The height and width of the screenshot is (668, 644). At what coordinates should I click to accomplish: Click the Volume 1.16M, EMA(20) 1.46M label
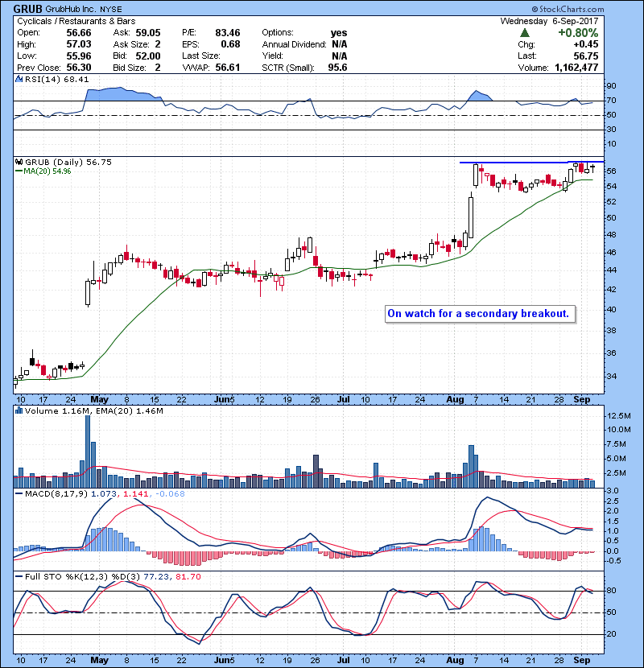[x=93, y=411]
